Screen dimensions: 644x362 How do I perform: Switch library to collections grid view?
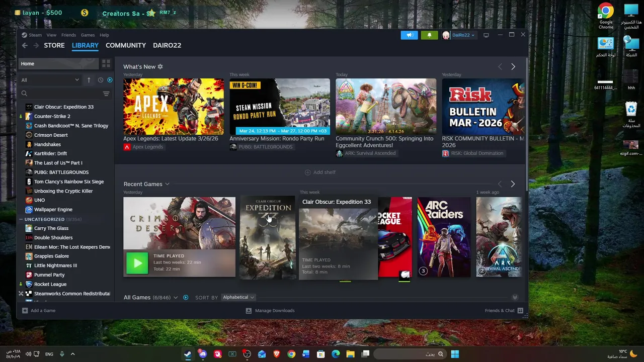click(x=106, y=64)
